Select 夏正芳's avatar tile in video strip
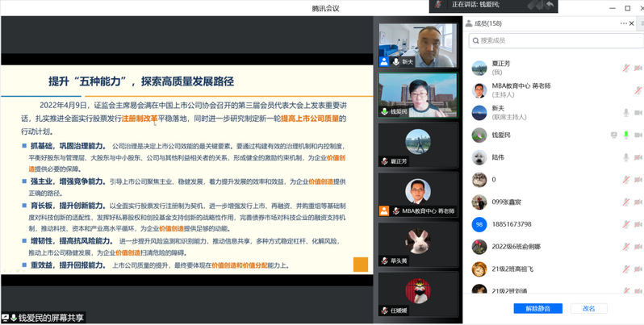 coord(418,145)
